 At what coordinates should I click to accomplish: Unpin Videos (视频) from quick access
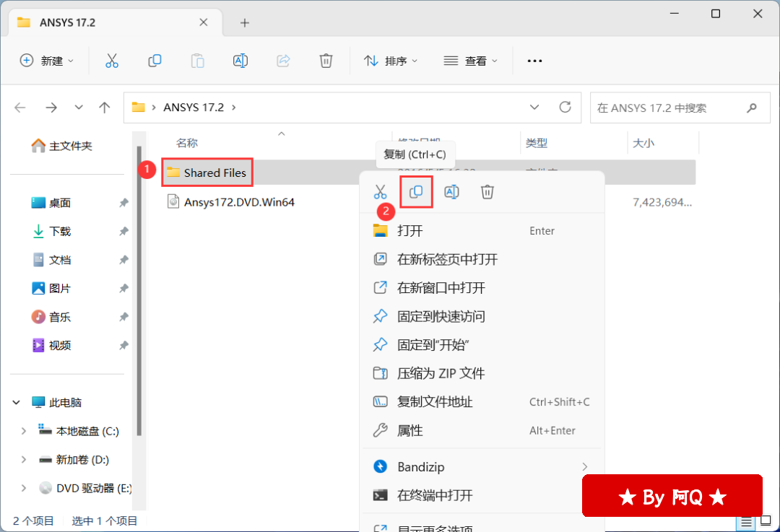pyautogui.click(x=124, y=345)
